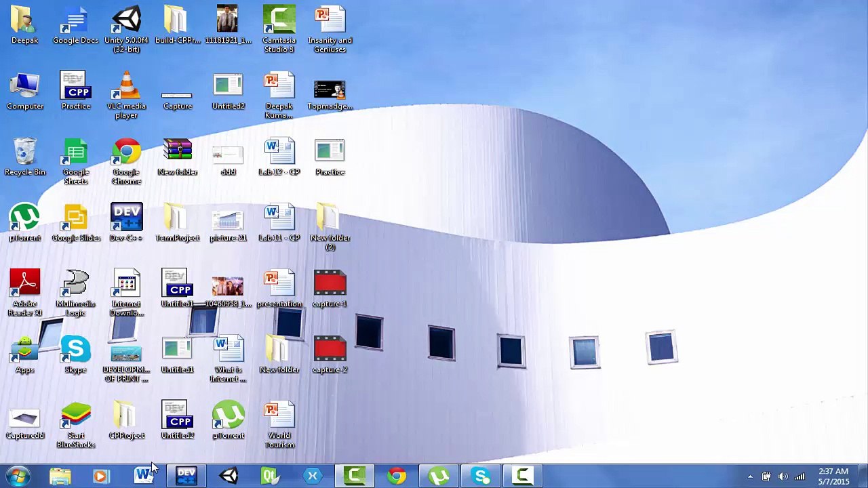
Task: Select the Skype desktop shortcut
Action: [x=76, y=355]
